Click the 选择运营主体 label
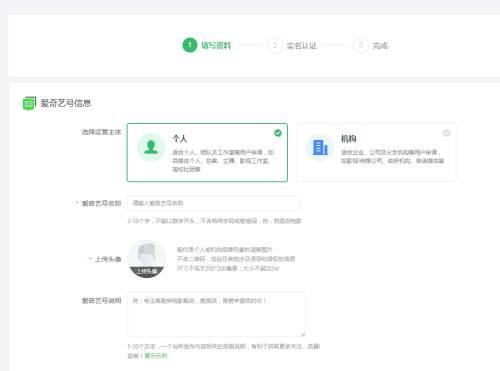This screenshot has height=371, width=500. pyautogui.click(x=101, y=132)
